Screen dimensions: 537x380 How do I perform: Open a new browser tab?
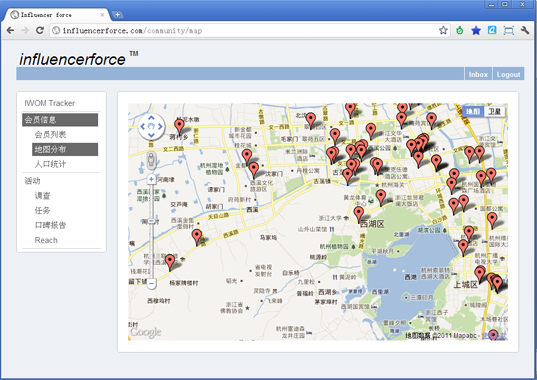click(x=117, y=15)
